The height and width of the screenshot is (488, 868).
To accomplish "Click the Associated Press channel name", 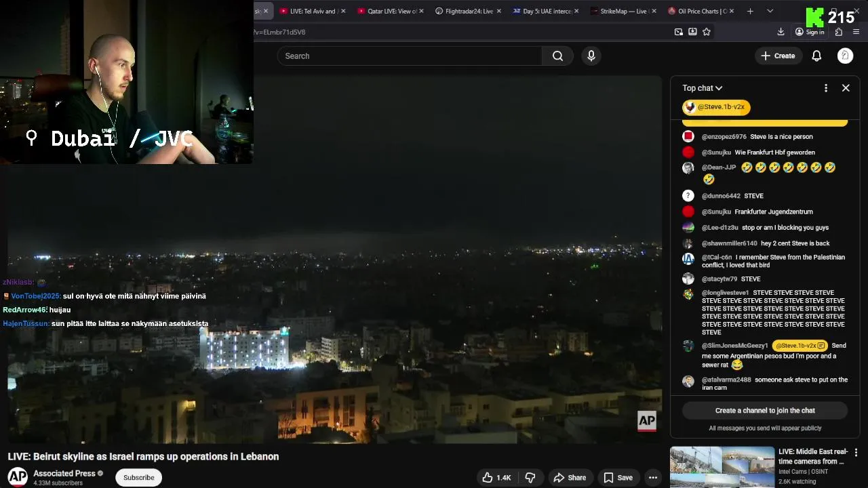I will point(64,474).
